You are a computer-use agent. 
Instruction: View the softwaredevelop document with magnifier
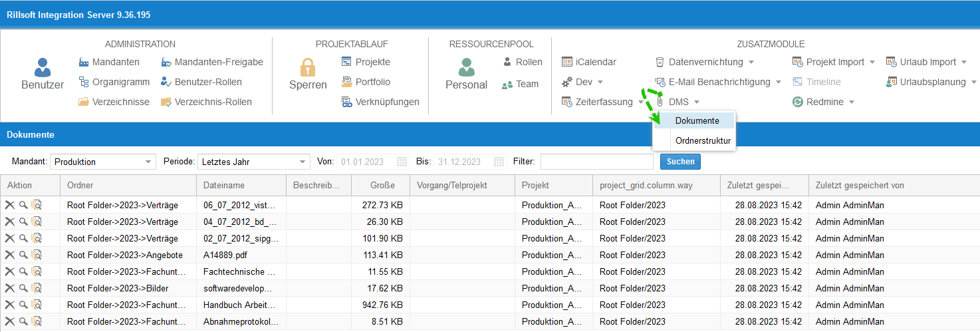pyautogui.click(x=23, y=288)
